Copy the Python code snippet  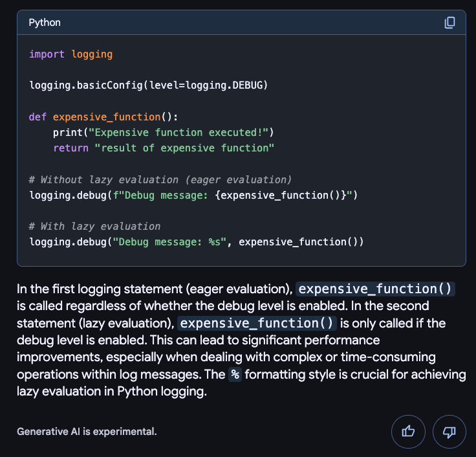pyautogui.click(x=449, y=23)
